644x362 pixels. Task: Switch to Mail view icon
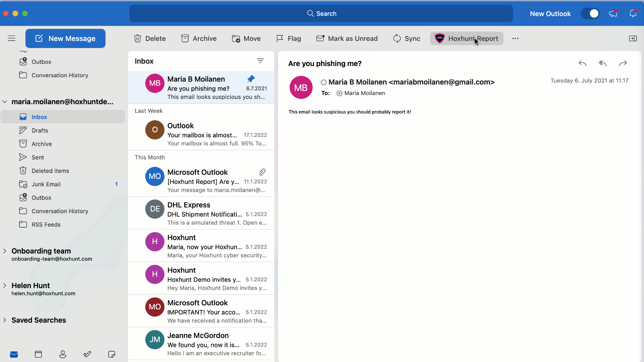14,354
